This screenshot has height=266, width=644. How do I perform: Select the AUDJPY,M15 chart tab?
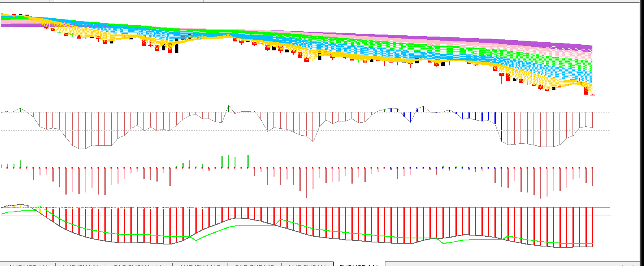point(200,264)
